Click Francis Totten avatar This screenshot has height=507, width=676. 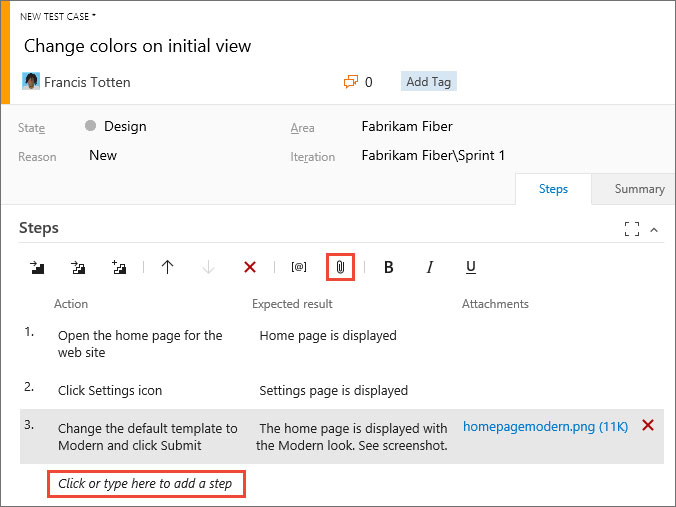(x=31, y=81)
